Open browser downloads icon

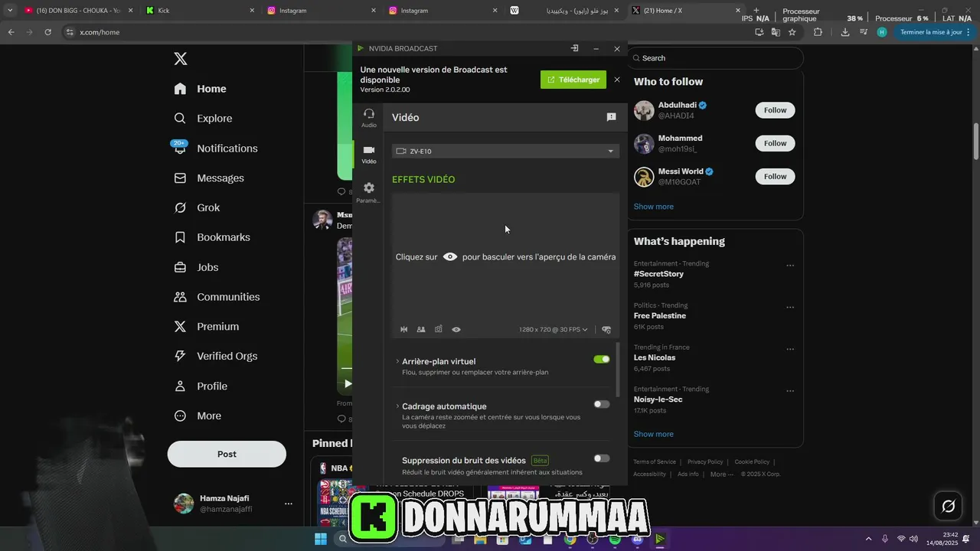click(845, 32)
